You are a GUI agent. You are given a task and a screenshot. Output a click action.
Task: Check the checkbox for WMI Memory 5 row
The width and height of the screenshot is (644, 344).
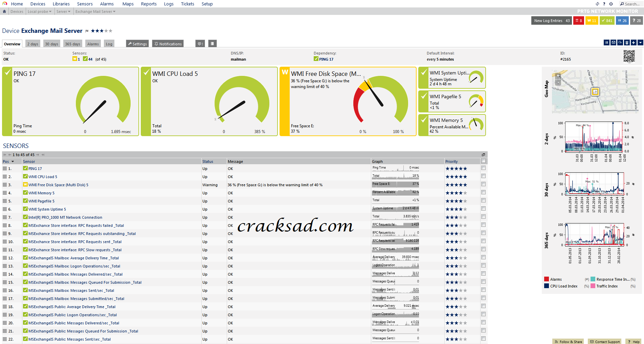[x=483, y=192]
